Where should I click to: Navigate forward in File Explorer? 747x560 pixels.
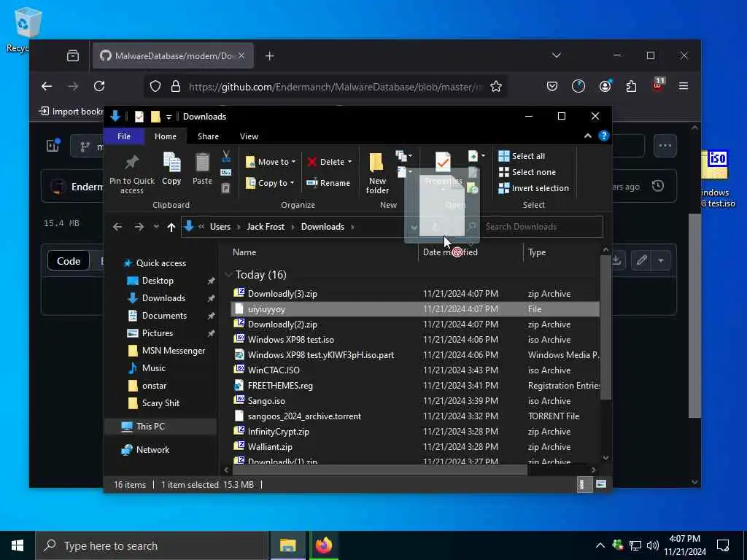pyautogui.click(x=139, y=227)
